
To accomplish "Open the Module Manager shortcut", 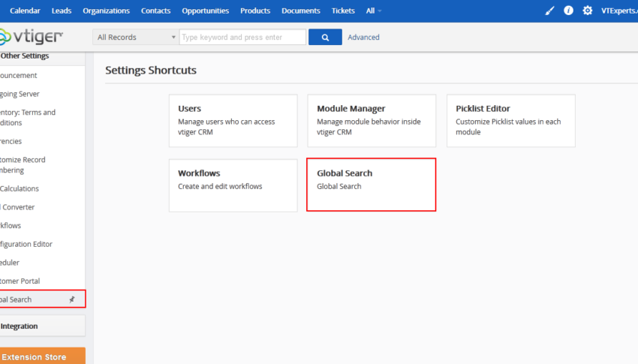I will point(372,121).
